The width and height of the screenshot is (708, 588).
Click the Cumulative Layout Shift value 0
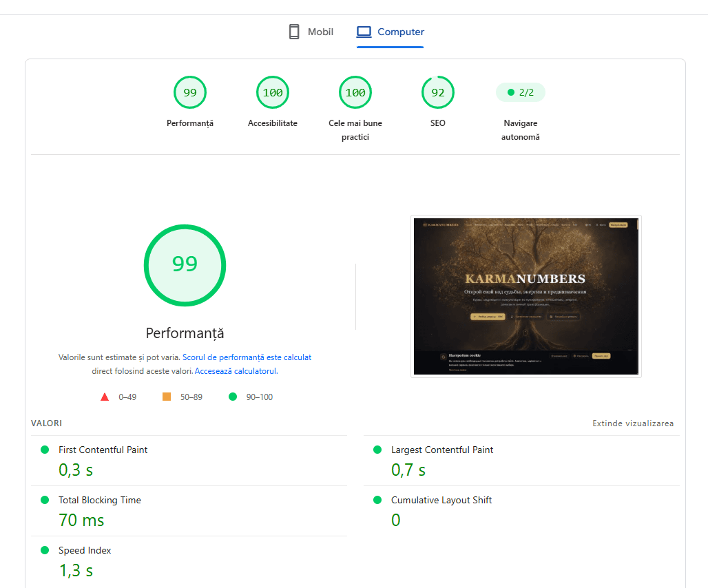pos(396,521)
